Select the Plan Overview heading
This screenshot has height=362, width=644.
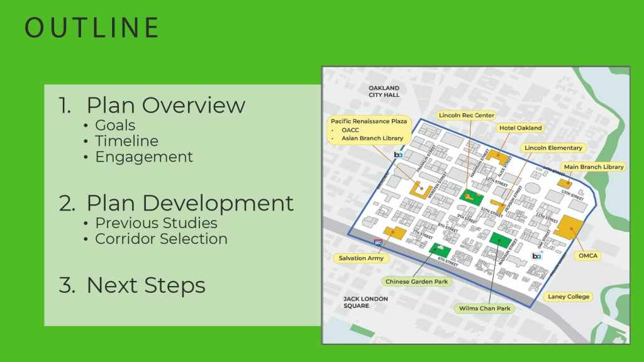pos(165,105)
